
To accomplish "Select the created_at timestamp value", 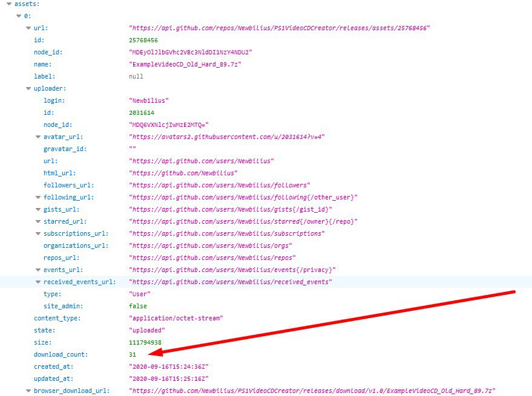I will click(169, 366).
